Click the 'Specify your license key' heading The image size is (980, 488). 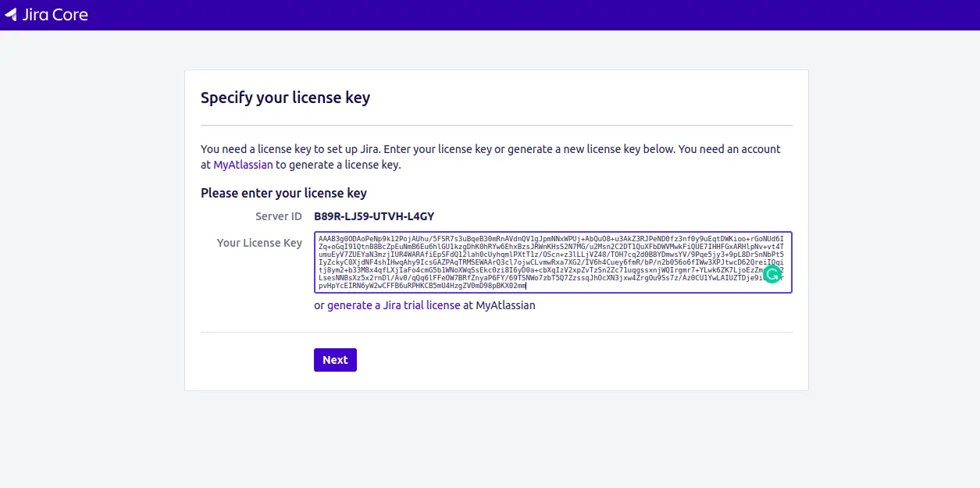[285, 98]
